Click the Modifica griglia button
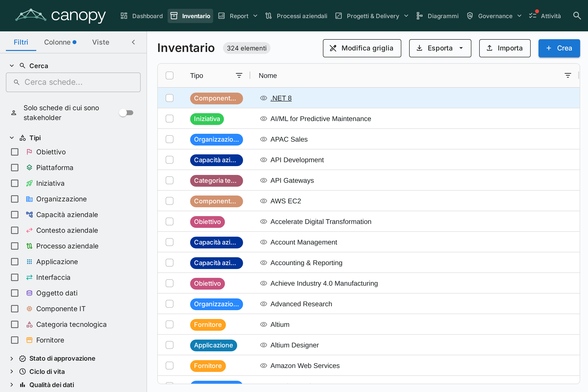This screenshot has width=588, height=392. pos(362,48)
